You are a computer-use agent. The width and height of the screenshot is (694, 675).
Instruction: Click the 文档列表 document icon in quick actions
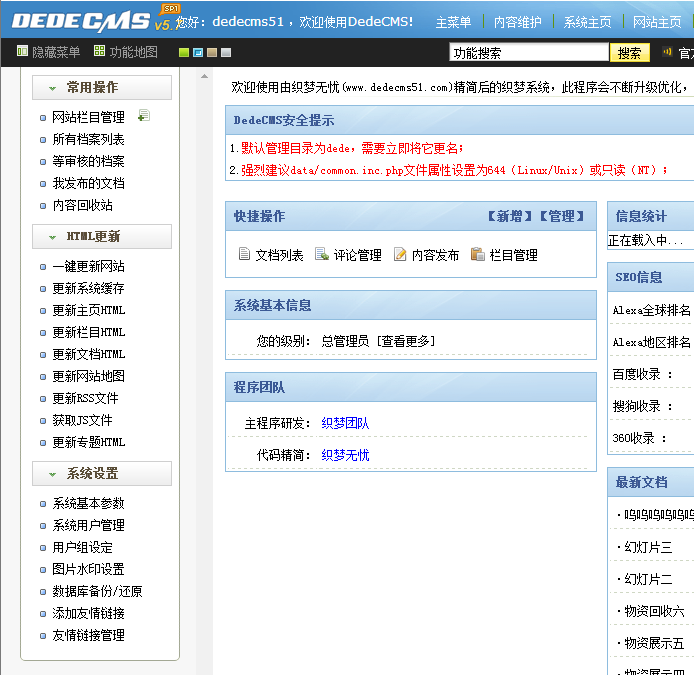point(244,255)
